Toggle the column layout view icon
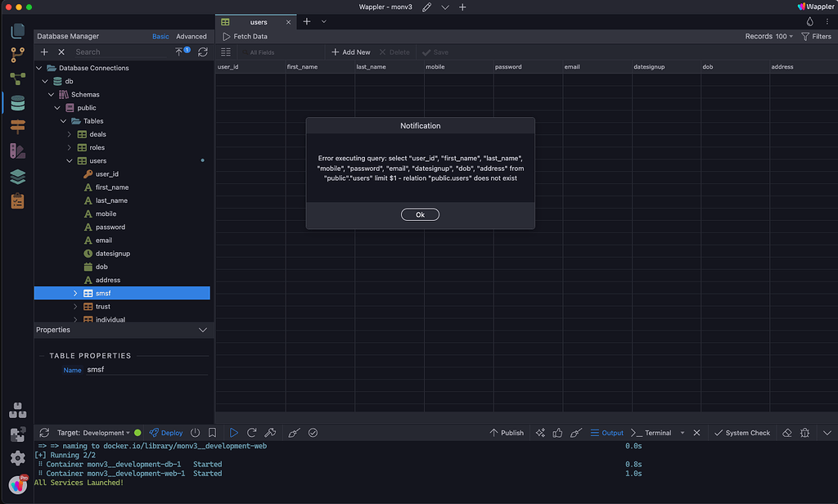 click(x=226, y=52)
